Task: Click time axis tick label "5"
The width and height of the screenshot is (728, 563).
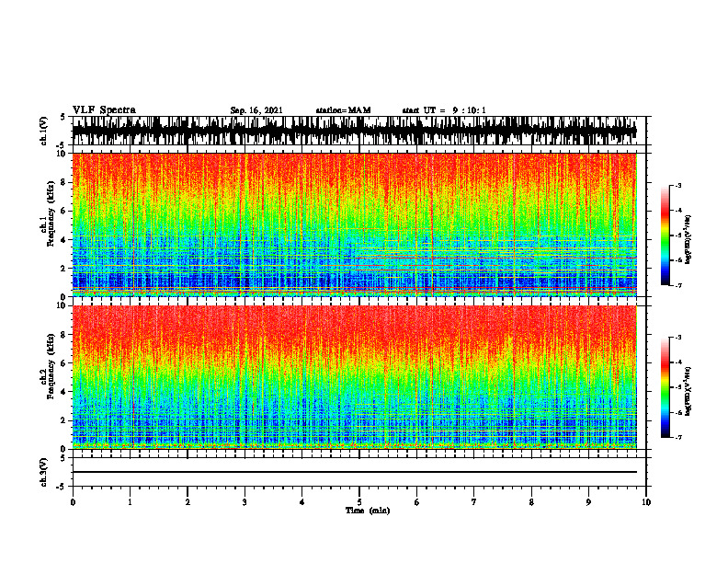Action: [359, 502]
